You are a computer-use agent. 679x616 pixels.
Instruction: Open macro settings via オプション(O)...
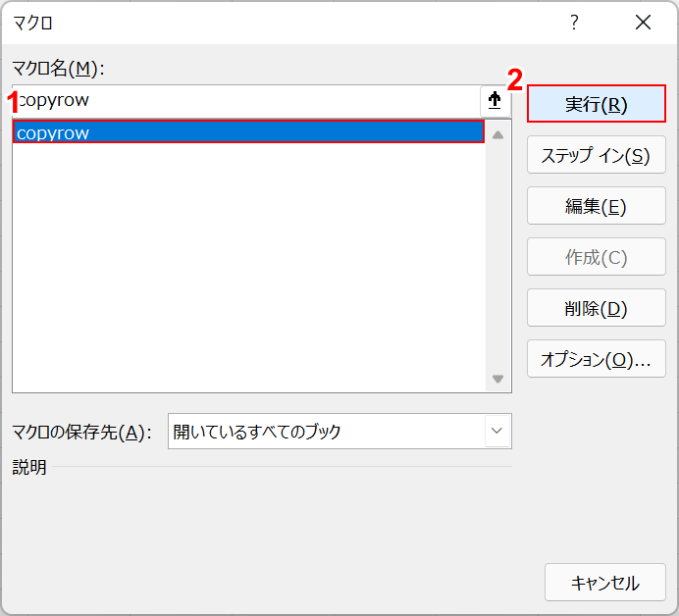pyautogui.click(x=596, y=359)
